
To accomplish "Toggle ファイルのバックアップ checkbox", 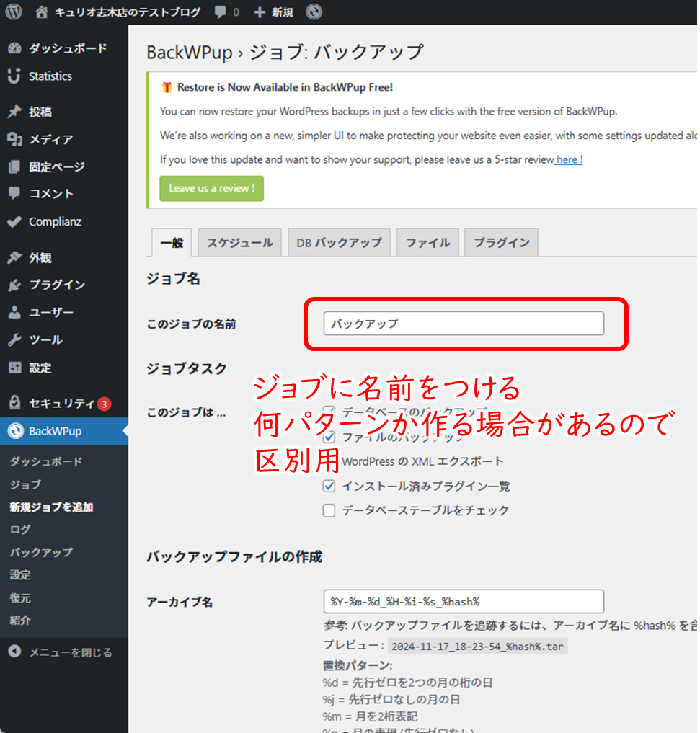I will point(329,437).
